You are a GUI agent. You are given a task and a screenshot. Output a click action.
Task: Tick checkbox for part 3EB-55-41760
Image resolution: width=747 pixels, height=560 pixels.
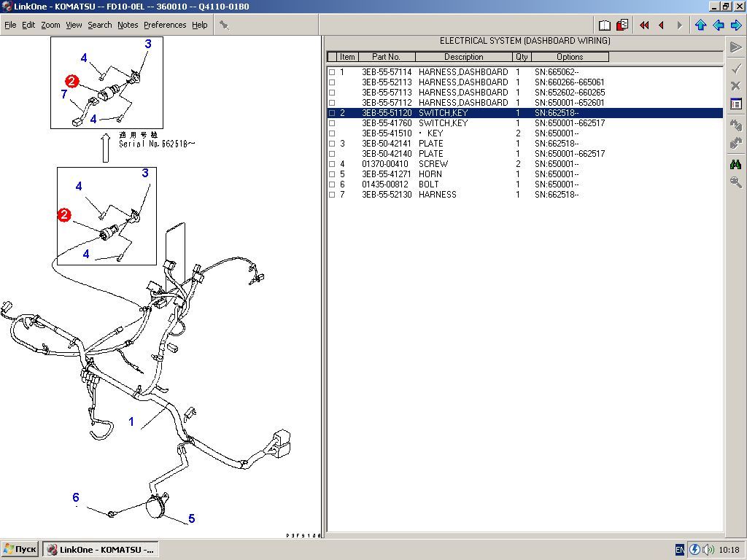(x=332, y=123)
